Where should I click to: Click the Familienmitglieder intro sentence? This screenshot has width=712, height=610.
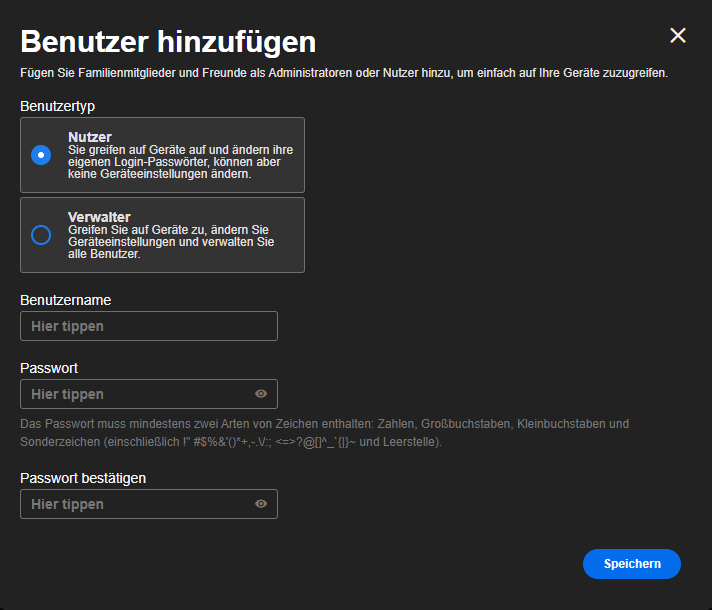(344, 73)
